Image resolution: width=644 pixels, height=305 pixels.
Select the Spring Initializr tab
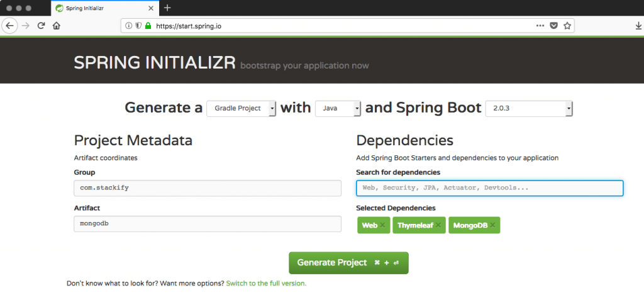pos(105,8)
